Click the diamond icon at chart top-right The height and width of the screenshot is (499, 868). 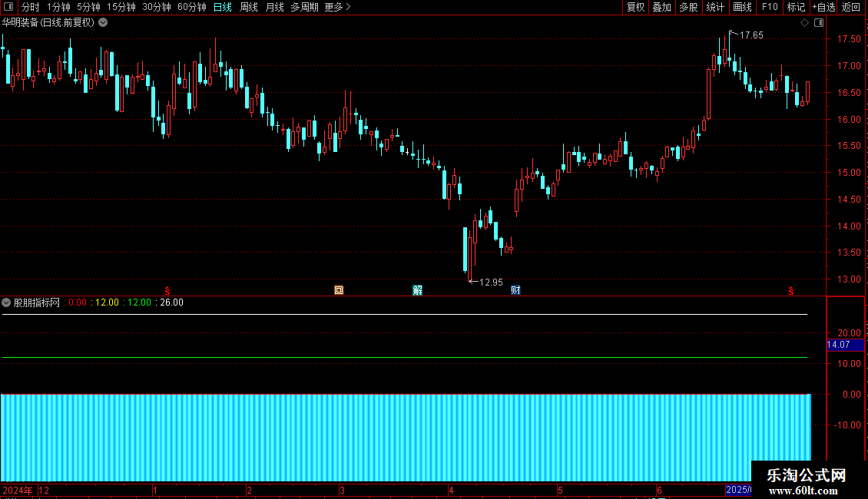tap(804, 23)
